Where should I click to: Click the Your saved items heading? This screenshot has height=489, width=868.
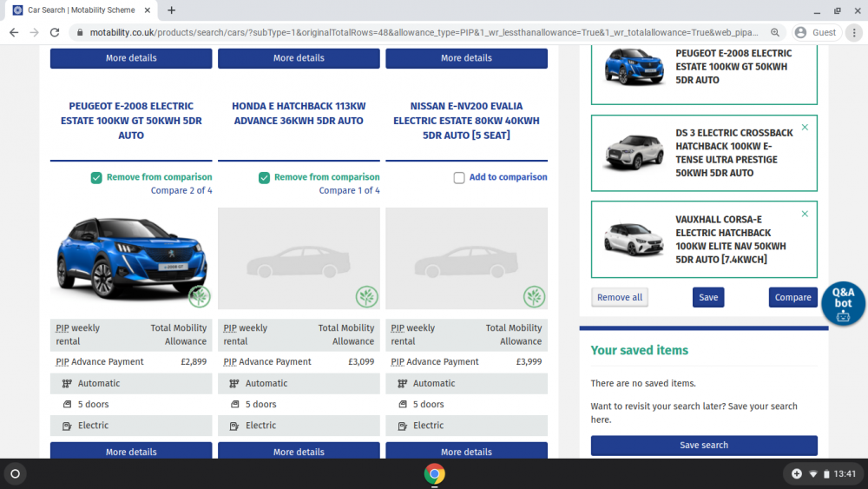click(x=640, y=350)
